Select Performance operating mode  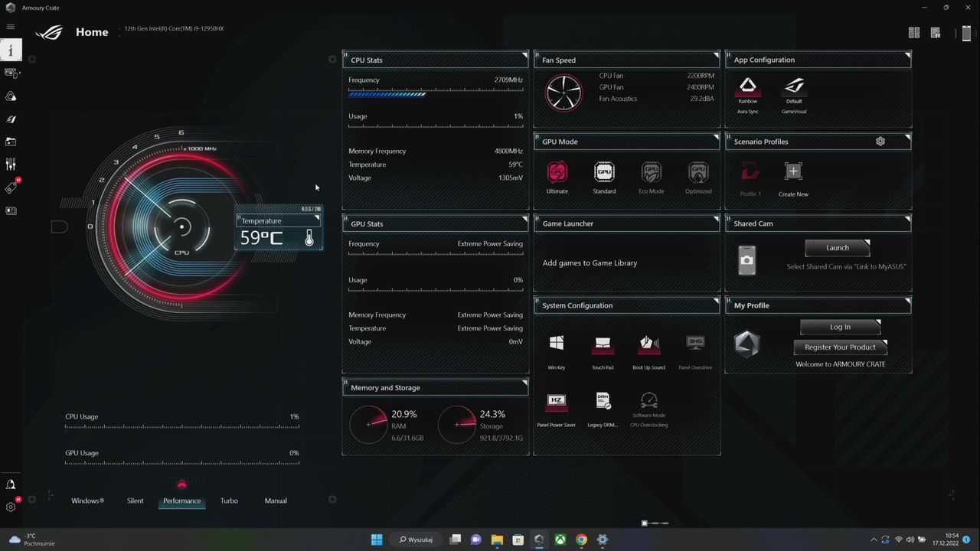181,500
